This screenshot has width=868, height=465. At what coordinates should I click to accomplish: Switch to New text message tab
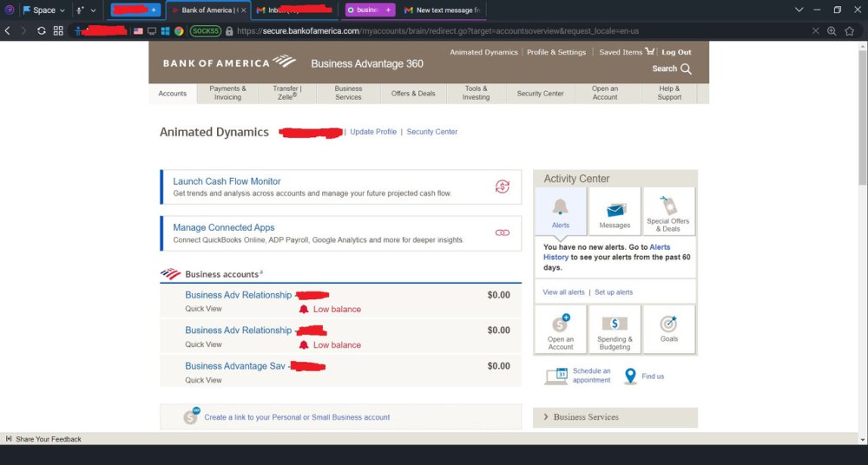tap(443, 10)
